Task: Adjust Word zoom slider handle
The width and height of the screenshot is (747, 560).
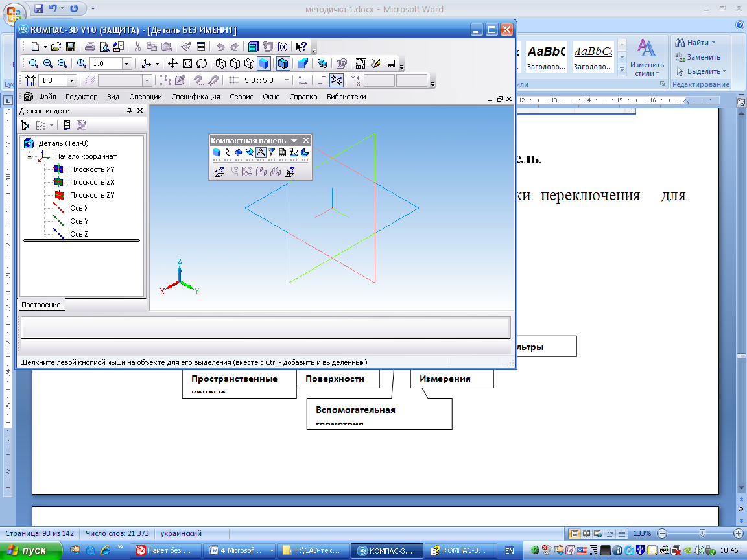Action: click(x=702, y=533)
